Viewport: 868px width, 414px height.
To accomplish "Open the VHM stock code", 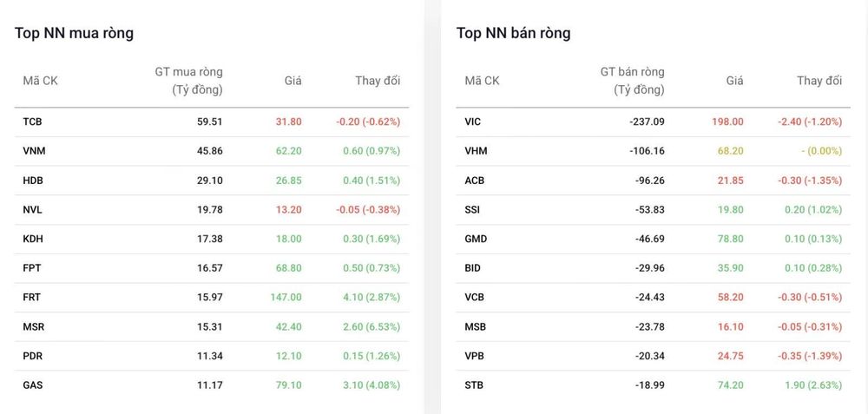I will click(x=476, y=151).
